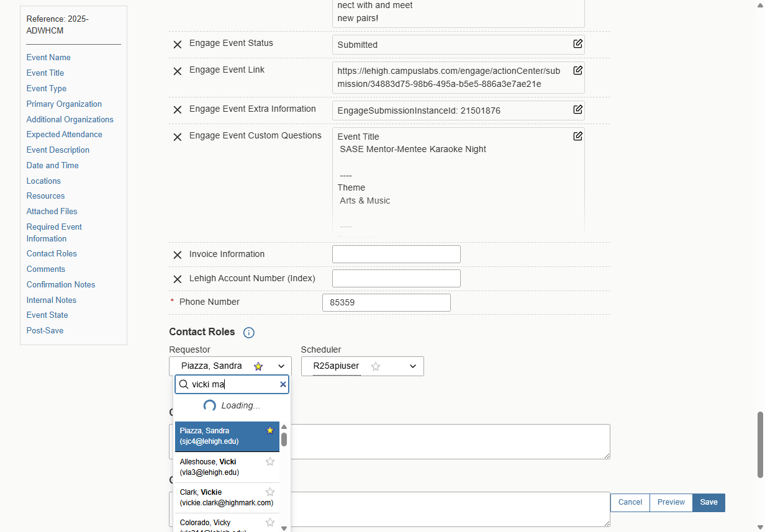Jump to Event Title section

tap(45, 73)
